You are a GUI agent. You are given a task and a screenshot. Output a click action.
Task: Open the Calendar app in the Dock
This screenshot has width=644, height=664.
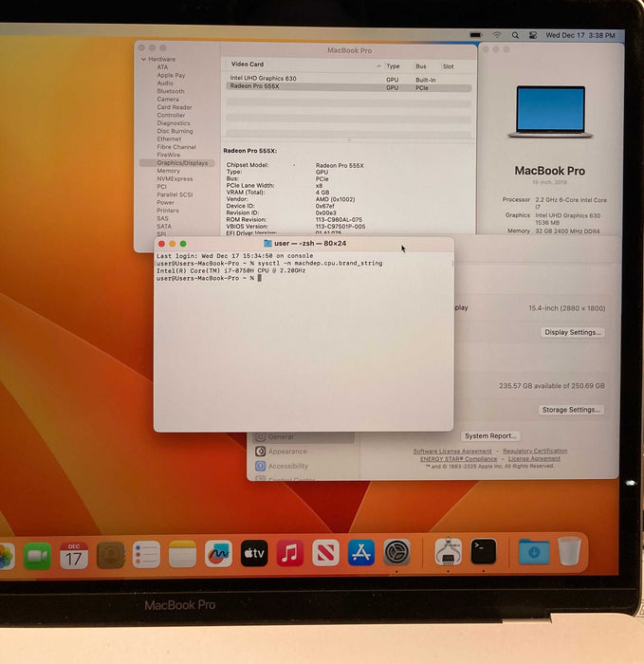pyautogui.click(x=74, y=555)
